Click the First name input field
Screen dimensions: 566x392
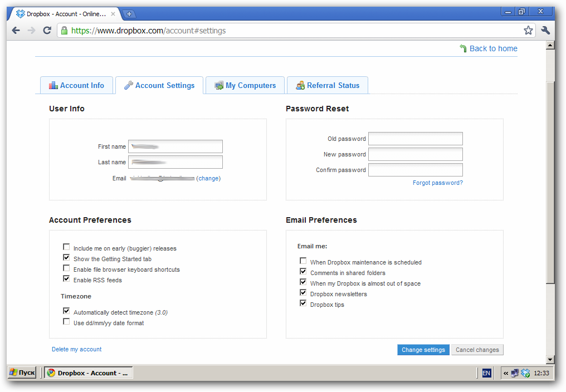pos(175,146)
